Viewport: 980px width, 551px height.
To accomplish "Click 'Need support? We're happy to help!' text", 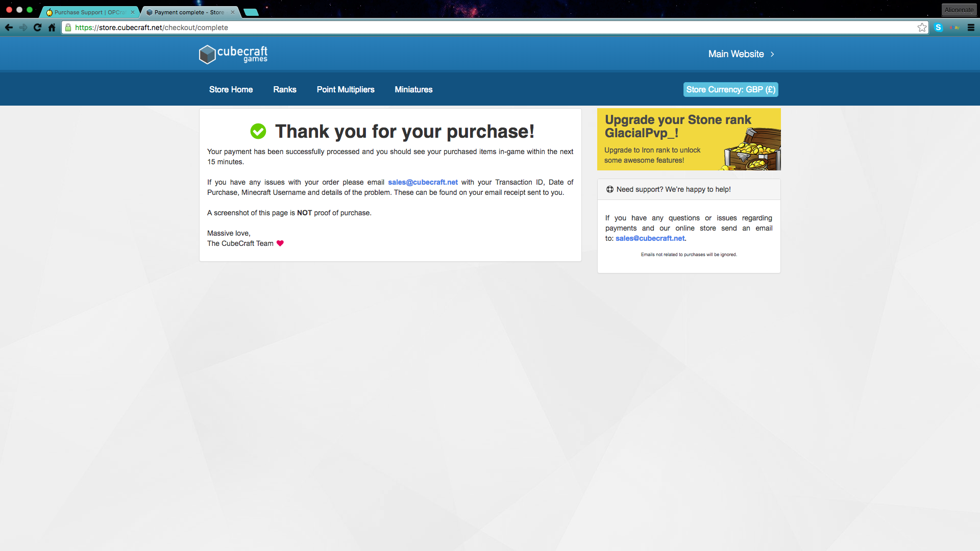I will coord(673,189).
